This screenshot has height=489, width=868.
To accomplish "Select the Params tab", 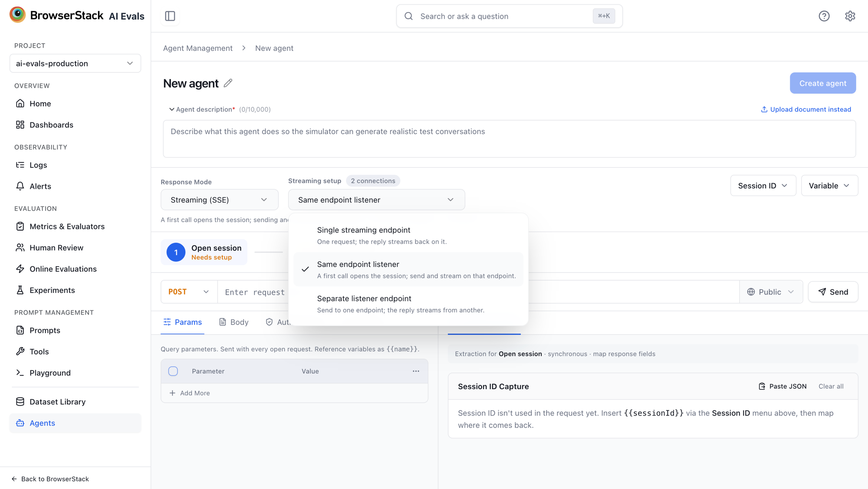I will [x=182, y=322].
